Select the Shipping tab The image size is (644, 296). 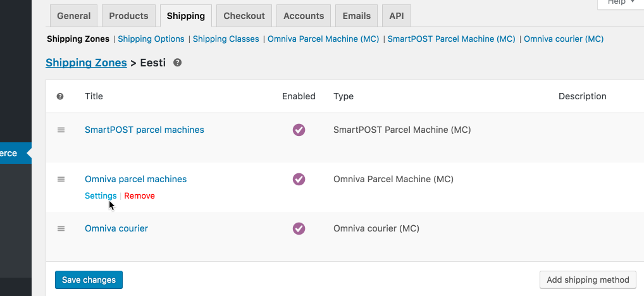[x=186, y=16]
